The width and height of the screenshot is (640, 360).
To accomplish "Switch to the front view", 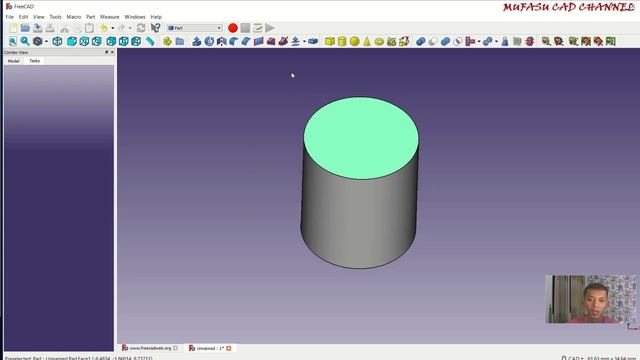I will pyautogui.click(x=72, y=41).
